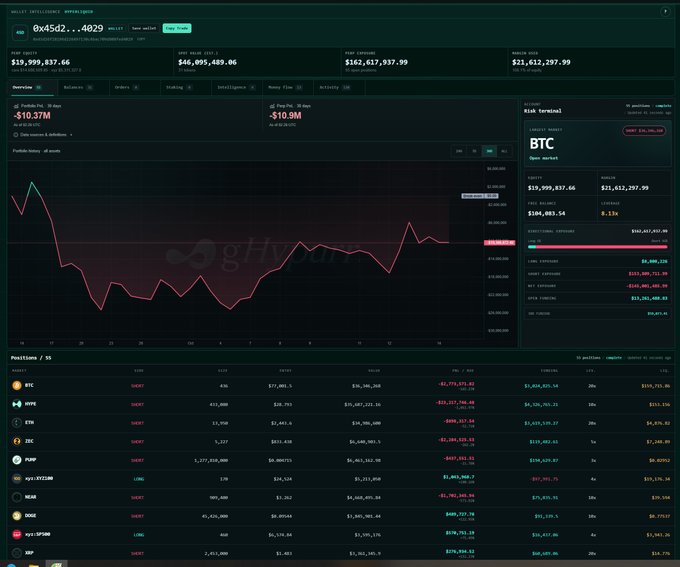Screen dimensions: 680x567
Task: Click the DOGE market name
Action: (30, 516)
